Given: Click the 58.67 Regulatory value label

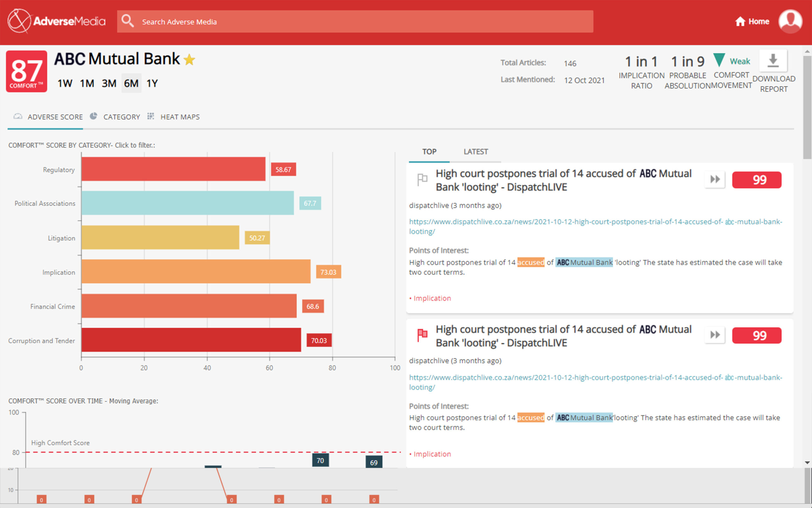Looking at the screenshot, I should pos(283,170).
